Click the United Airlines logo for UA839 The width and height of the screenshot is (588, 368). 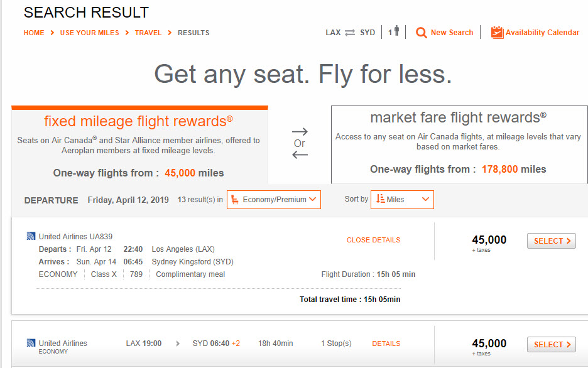[x=31, y=236]
